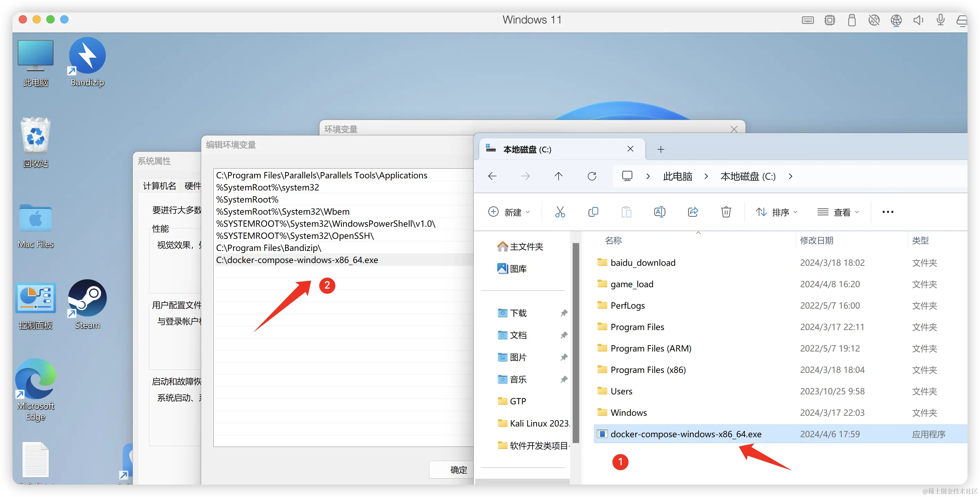Click the Refresh button in File Explorer
Screen dimensions: 980x497
click(592, 176)
